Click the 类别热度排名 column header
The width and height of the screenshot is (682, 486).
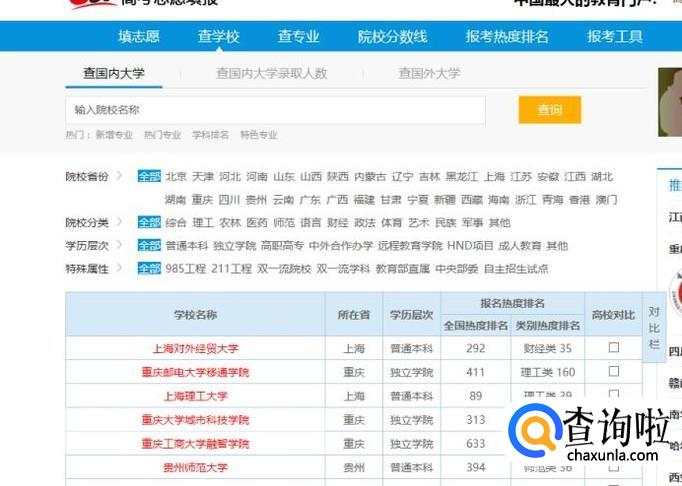point(548,325)
